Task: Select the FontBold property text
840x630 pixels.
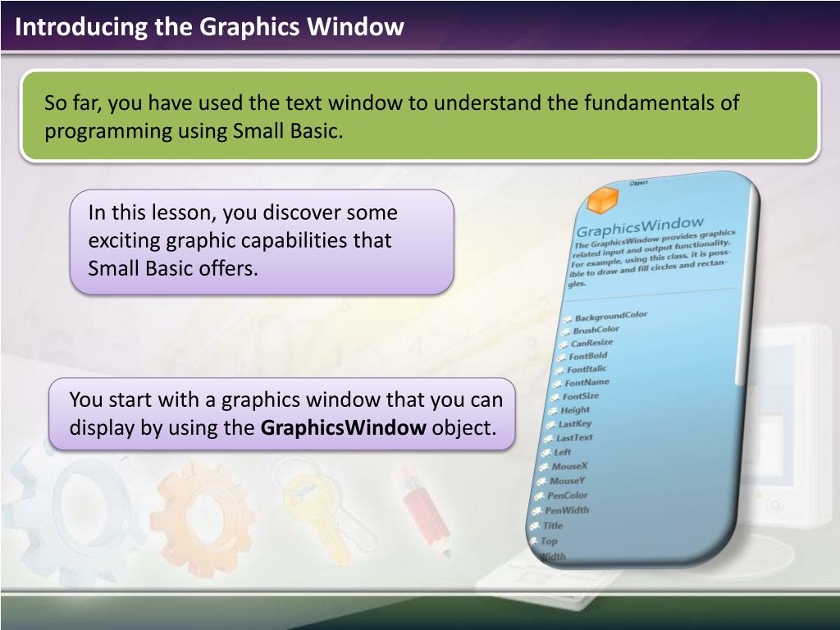Action: [x=587, y=356]
